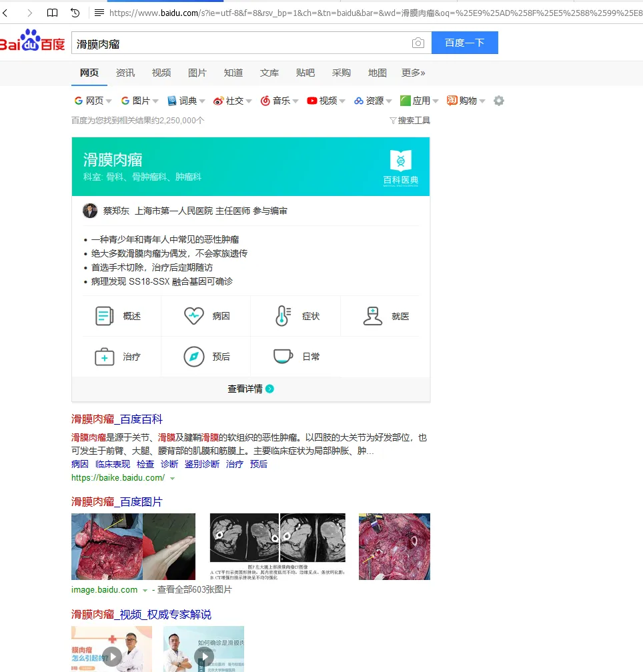Open the image.baidu.com source link
This screenshot has height=672, width=643.
point(104,590)
